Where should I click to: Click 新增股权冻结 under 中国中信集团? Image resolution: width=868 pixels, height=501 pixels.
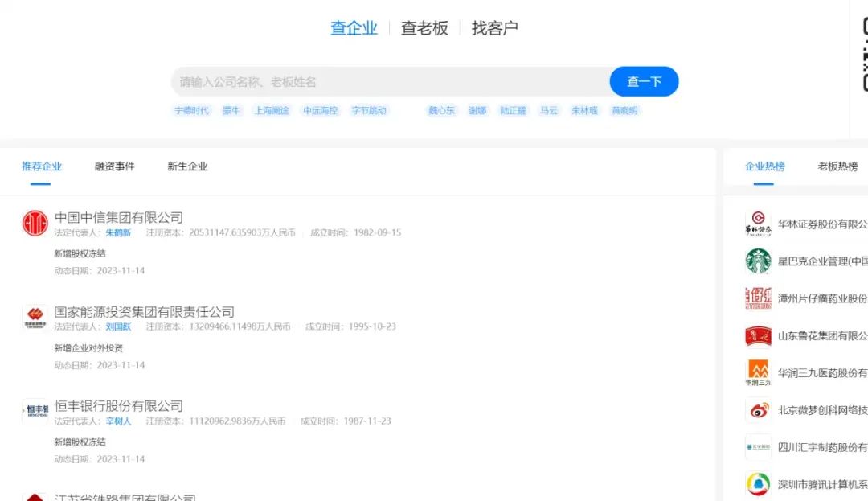pos(80,253)
